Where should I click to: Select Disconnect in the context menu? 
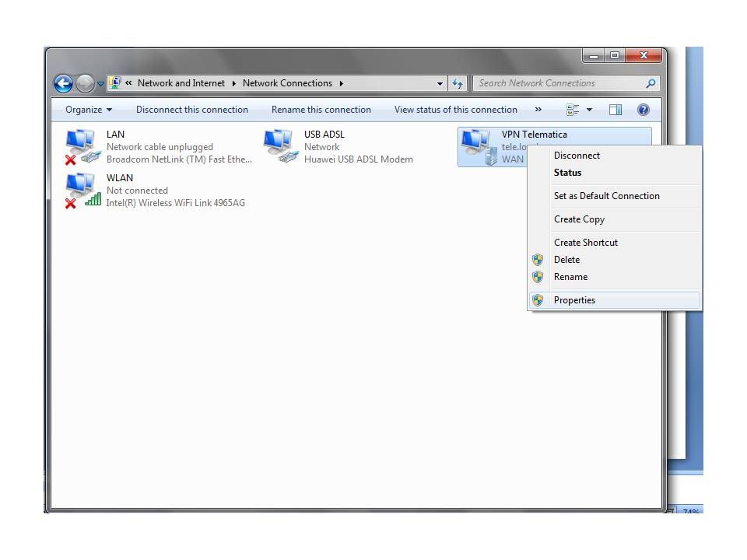(x=577, y=156)
